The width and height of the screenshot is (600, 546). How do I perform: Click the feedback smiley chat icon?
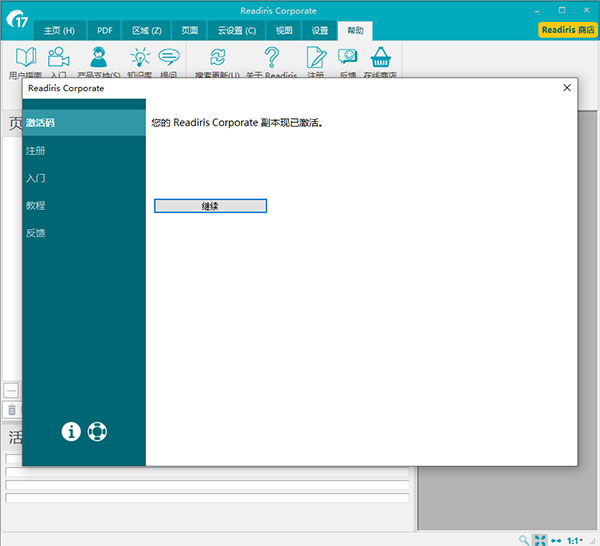point(347,56)
